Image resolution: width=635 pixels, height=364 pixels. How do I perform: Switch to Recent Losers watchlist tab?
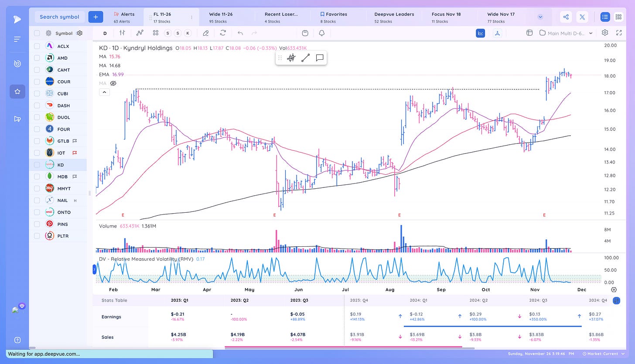click(283, 17)
